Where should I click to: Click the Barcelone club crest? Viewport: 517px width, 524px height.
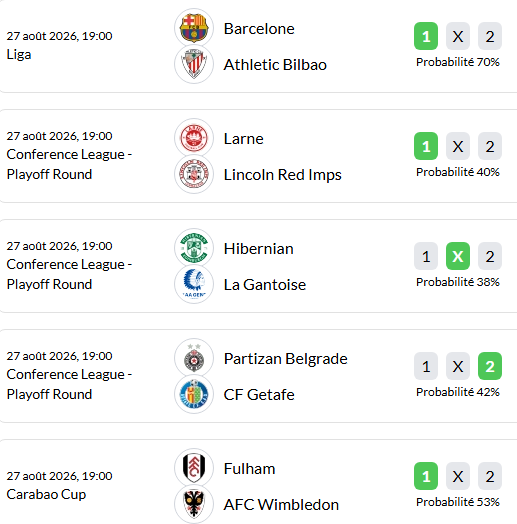click(194, 28)
